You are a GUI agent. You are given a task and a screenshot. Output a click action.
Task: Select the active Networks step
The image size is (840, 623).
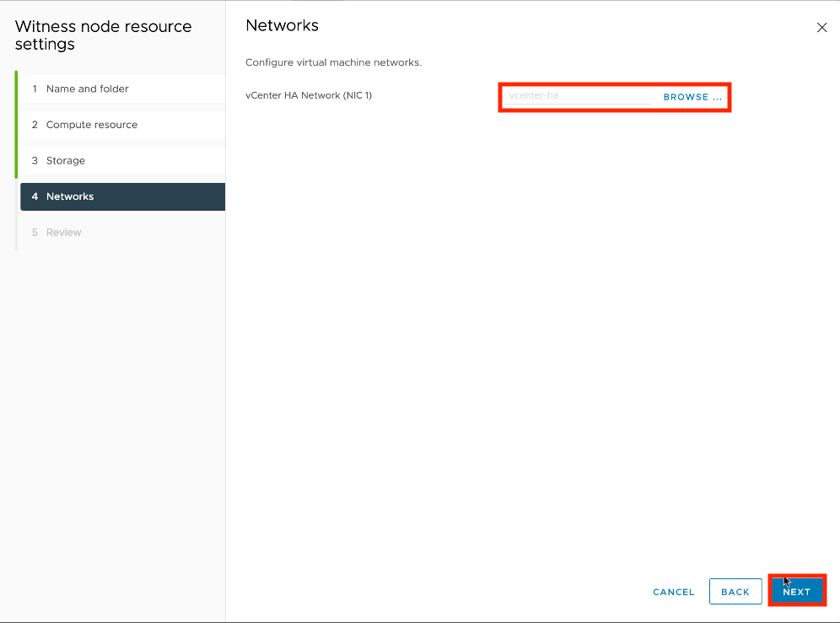[70, 196]
